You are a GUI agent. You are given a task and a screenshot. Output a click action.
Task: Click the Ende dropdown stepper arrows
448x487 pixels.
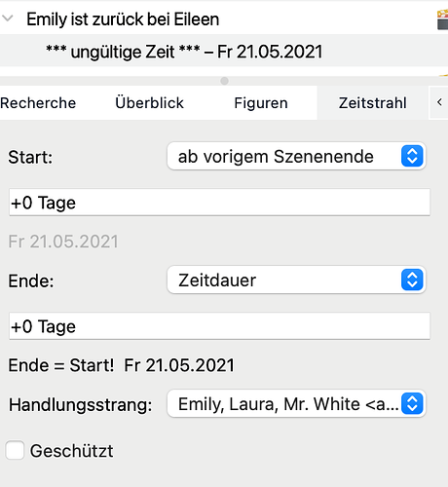pyautogui.click(x=412, y=280)
